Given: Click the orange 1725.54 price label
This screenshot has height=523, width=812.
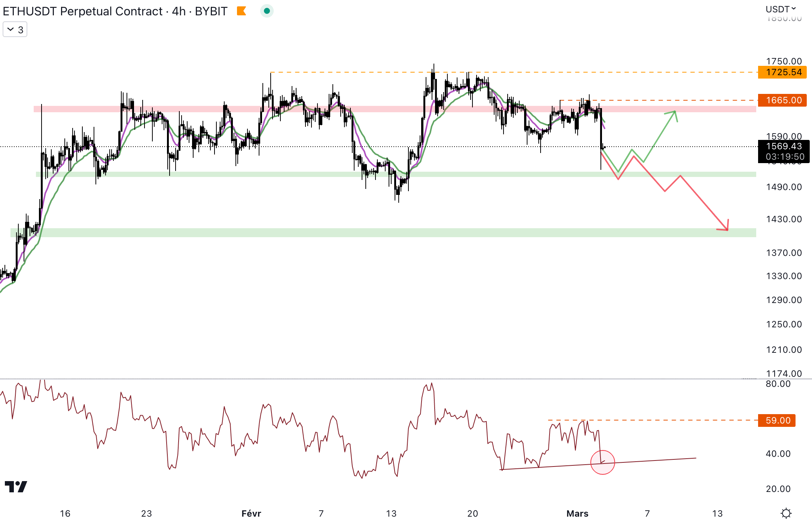Looking at the screenshot, I should point(782,72).
